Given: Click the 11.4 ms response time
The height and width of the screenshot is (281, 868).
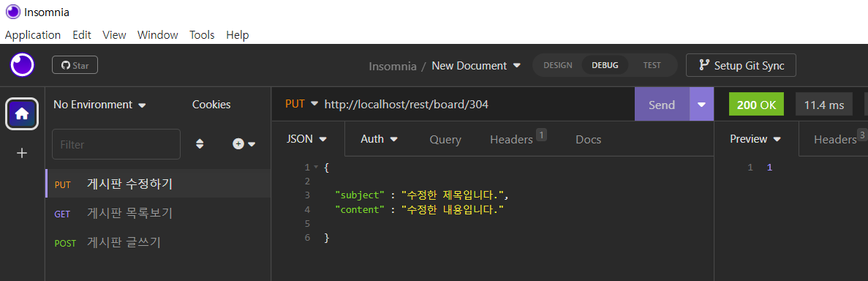Looking at the screenshot, I should point(824,105).
